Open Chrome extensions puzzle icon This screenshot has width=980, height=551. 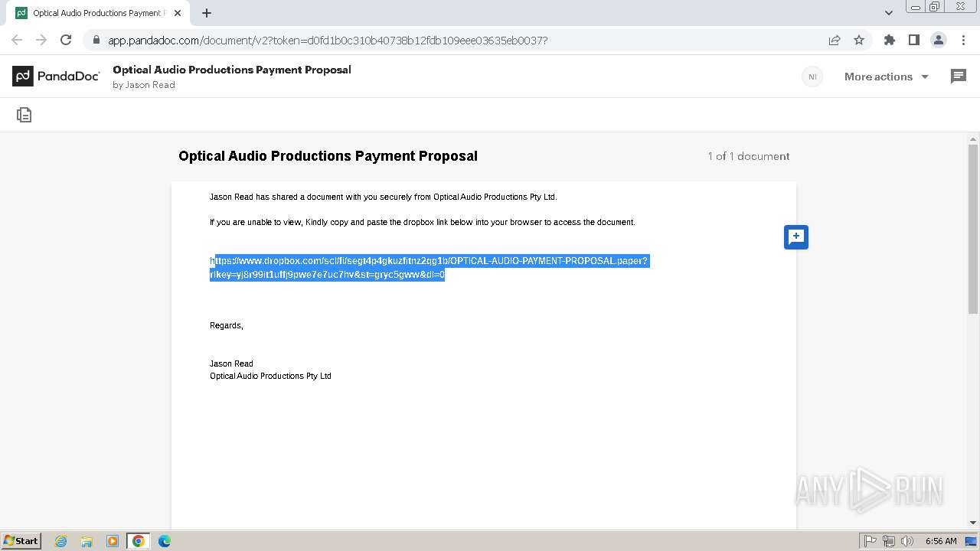[x=889, y=40]
